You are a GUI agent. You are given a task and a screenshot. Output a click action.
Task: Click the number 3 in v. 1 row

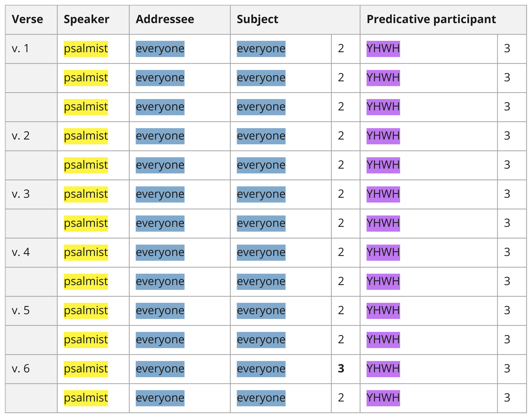click(x=507, y=48)
